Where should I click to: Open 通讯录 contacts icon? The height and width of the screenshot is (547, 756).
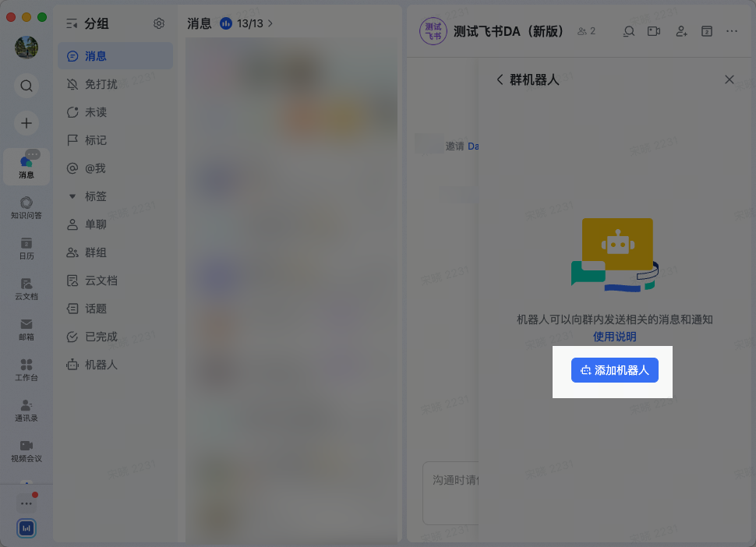26,410
